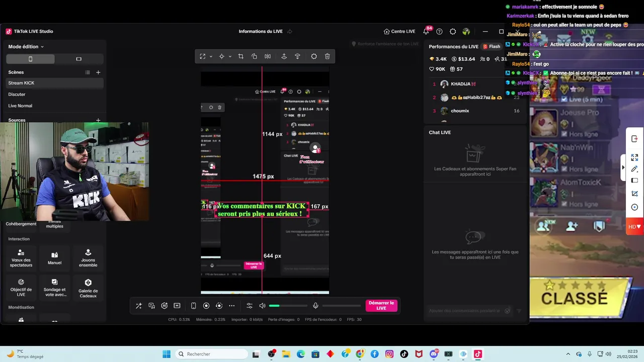Delete the selected source with trash icon

328,56
